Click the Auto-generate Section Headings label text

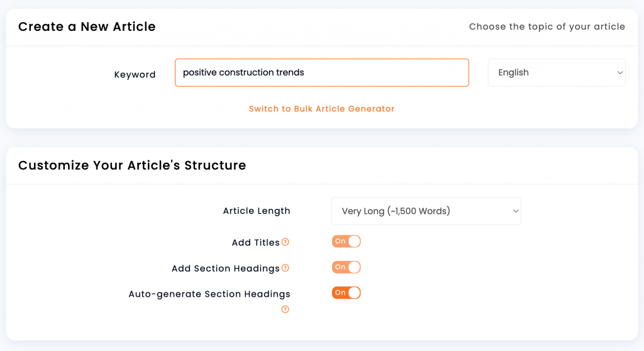pyautogui.click(x=209, y=294)
